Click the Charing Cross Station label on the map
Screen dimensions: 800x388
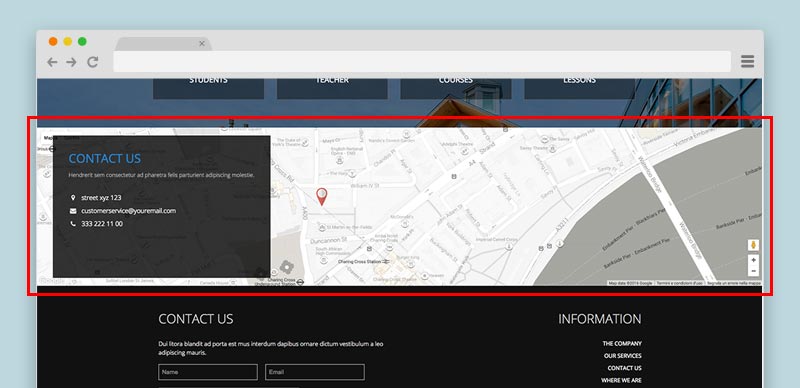click(359, 262)
